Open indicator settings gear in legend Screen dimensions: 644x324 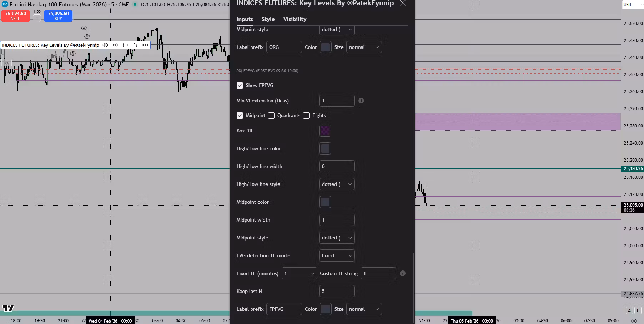115,45
